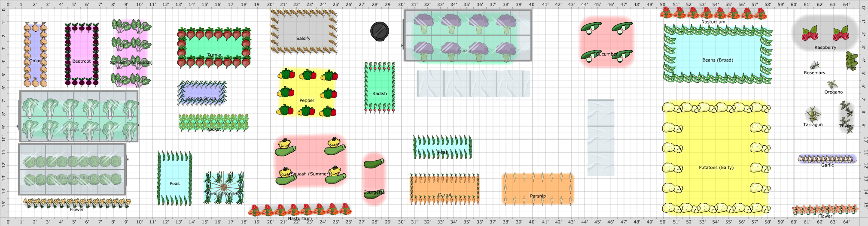Click the Spinach (Perpetual) planting

pos(131,53)
